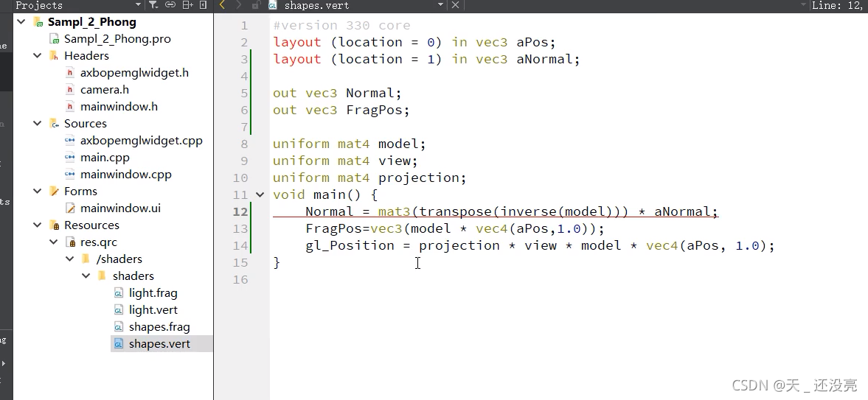Viewport: 868px width, 400px height.
Task: Click the close sidebar panel icon
Action: 203,5
